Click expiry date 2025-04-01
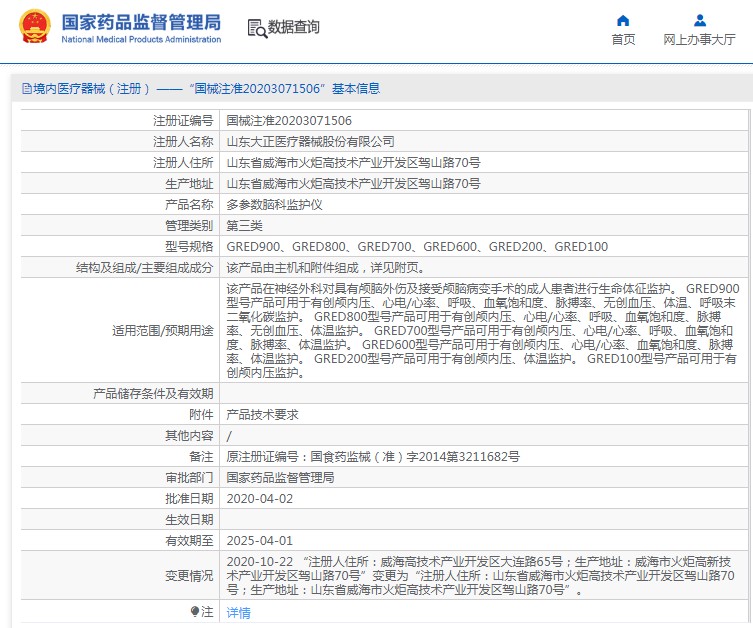753x628 pixels. click(x=259, y=541)
